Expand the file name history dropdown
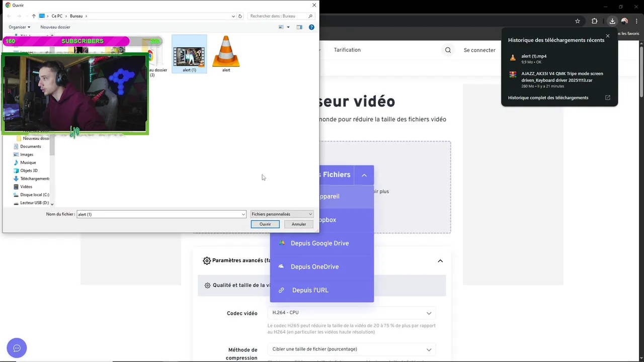644x362 pixels. click(x=244, y=214)
